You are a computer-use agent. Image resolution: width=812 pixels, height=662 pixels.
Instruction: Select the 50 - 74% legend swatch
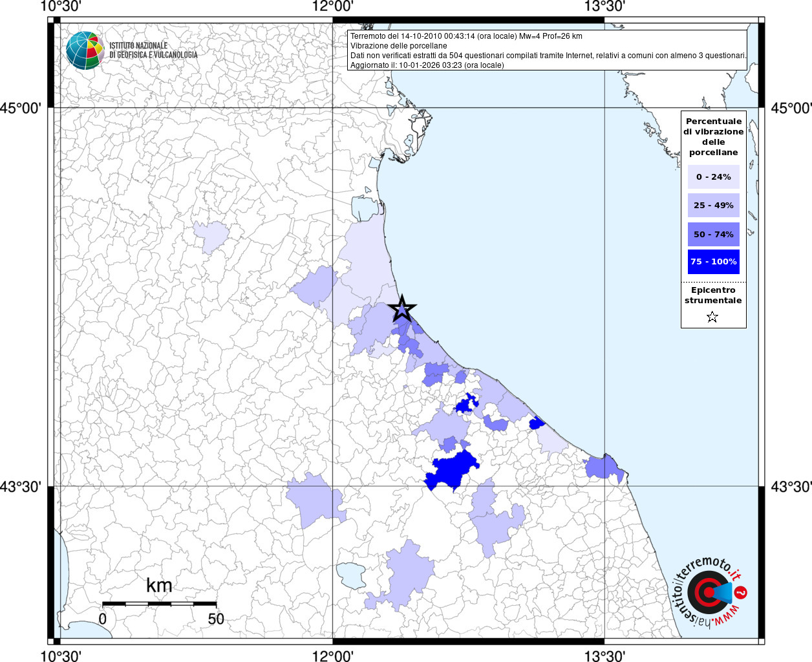[713, 234]
